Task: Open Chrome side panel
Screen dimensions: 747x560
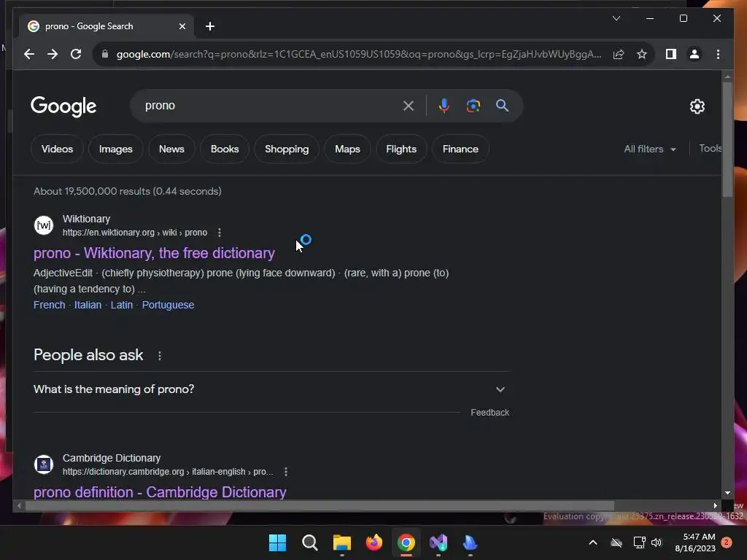Action: point(671,54)
